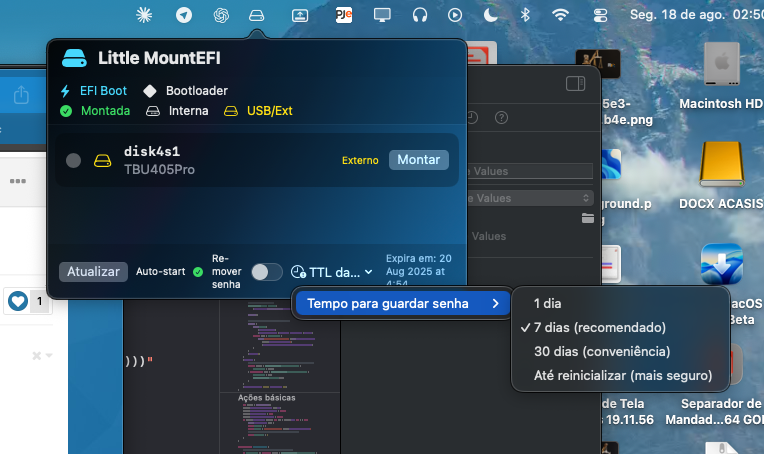Click the starburst icon in menu bar
The width and height of the screenshot is (764, 454).
(144, 16)
